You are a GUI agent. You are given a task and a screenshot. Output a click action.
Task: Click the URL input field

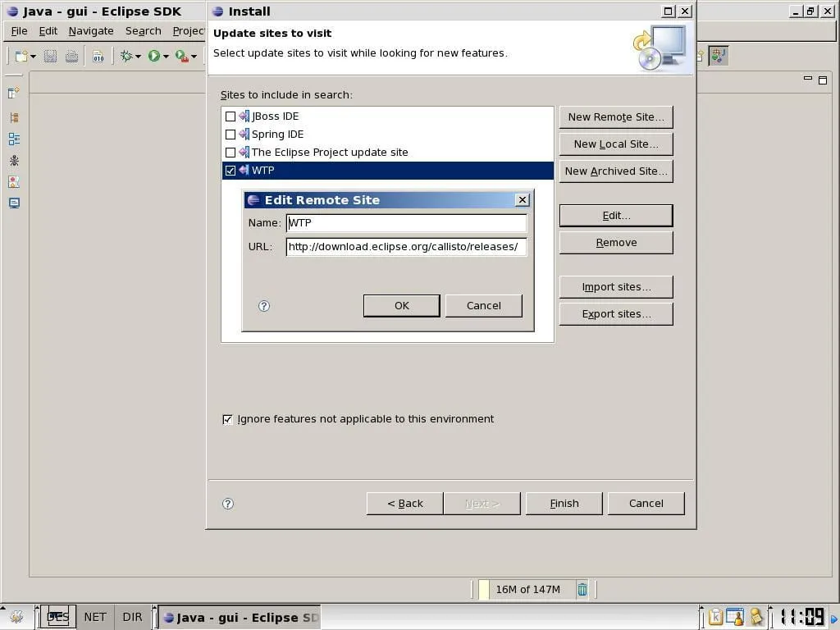point(407,247)
